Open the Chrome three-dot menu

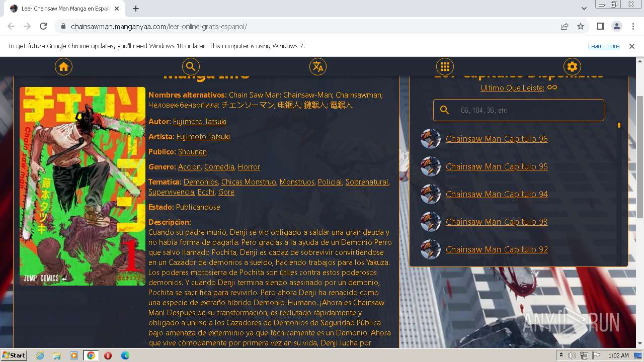tap(632, 26)
